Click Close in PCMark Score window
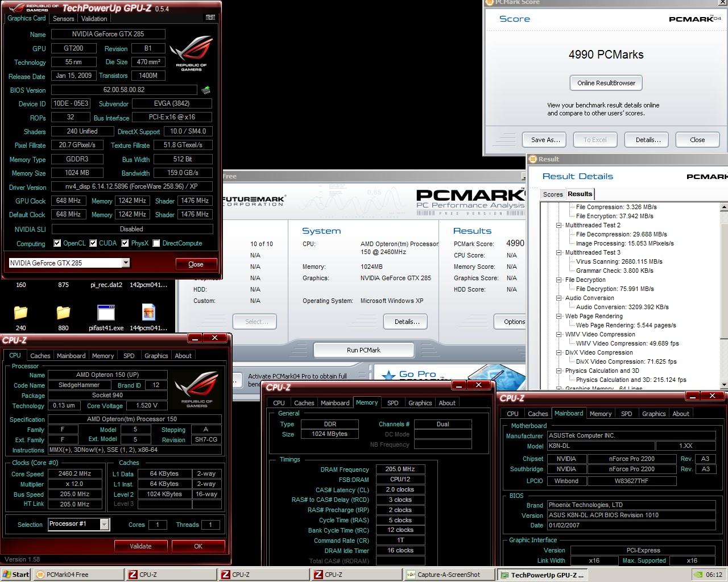Image resolution: width=728 pixels, height=582 pixels. [697, 140]
